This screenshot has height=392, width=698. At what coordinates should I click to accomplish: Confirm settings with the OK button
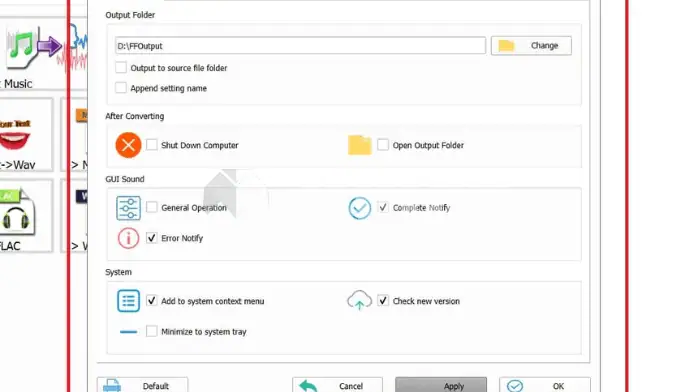(545, 385)
